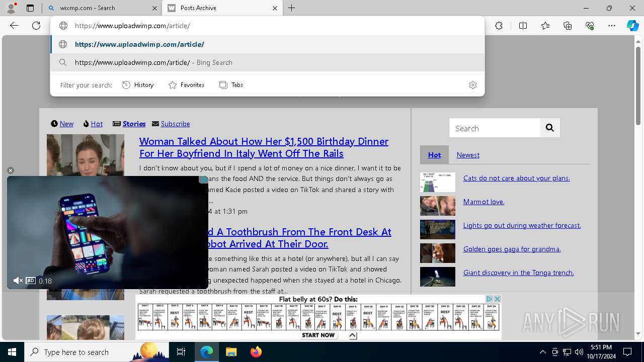Go back with the browser back arrow
644x362 pixels.
coord(14,26)
